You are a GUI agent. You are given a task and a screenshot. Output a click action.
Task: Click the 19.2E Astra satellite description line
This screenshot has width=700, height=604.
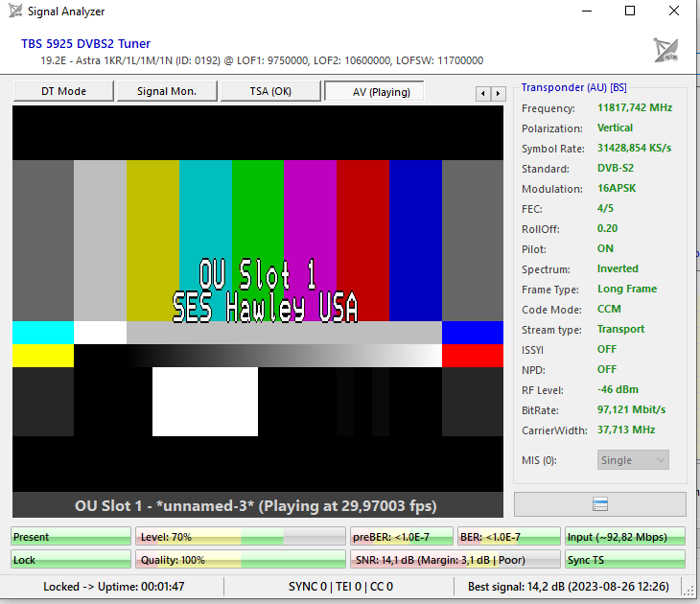pyautogui.click(x=262, y=60)
